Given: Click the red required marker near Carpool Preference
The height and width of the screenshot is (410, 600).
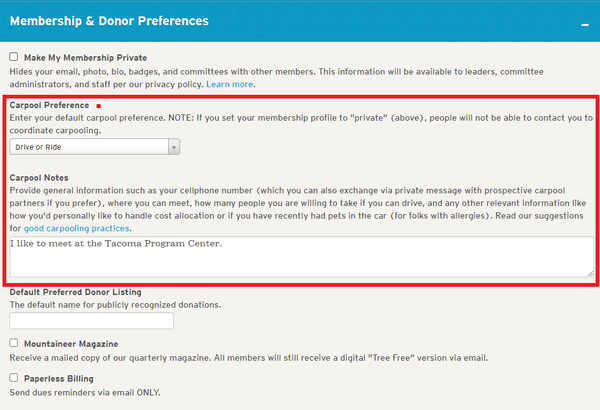Looking at the screenshot, I should 99,105.
